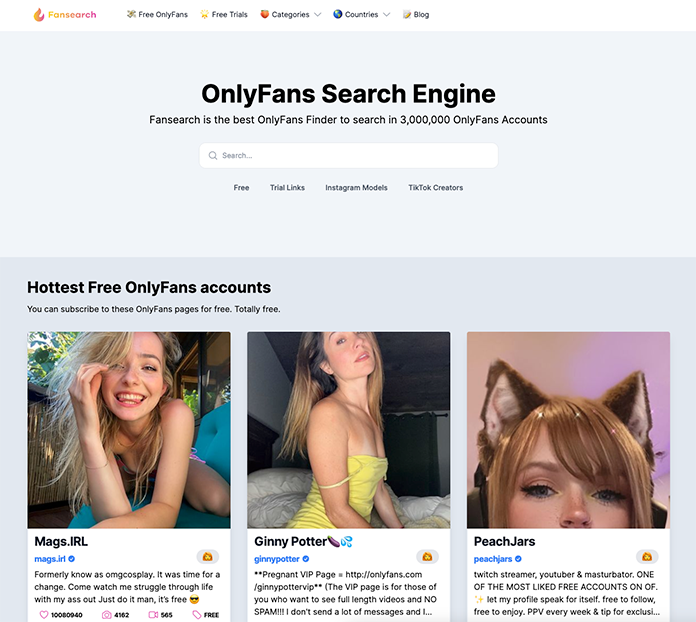Click the heart likes icon showing 10080940

click(x=44, y=615)
